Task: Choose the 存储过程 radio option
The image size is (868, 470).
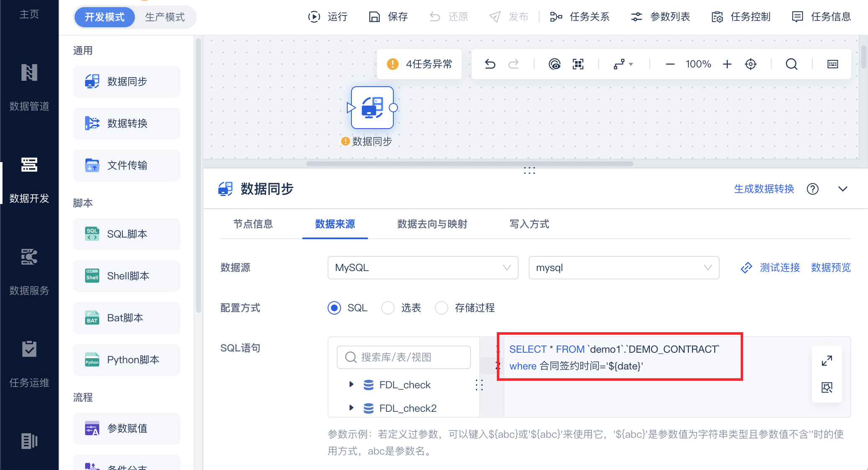Action: coord(442,308)
